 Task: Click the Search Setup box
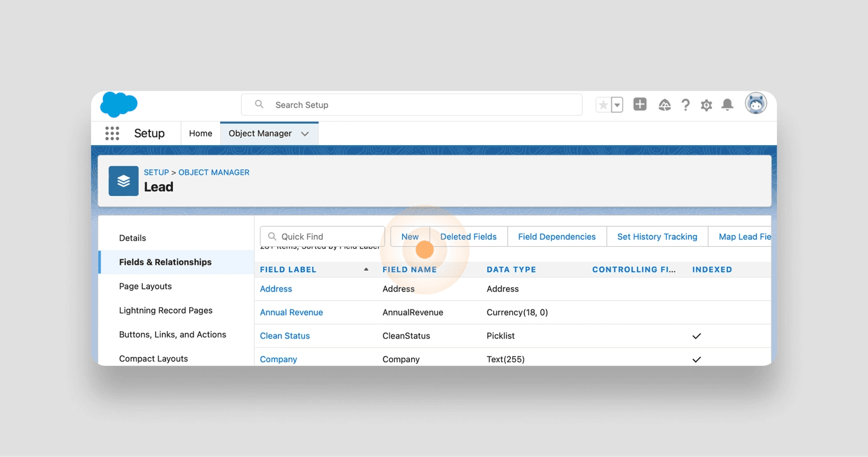(412, 105)
